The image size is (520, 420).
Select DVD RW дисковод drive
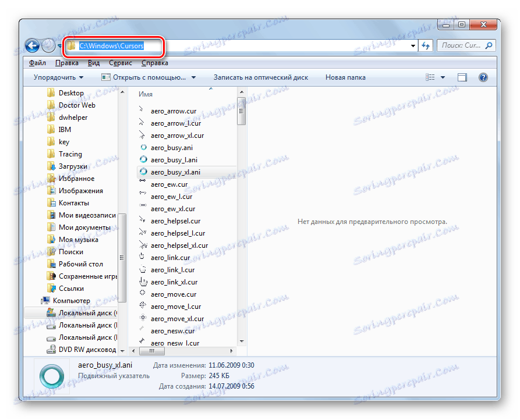click(87, 350)
